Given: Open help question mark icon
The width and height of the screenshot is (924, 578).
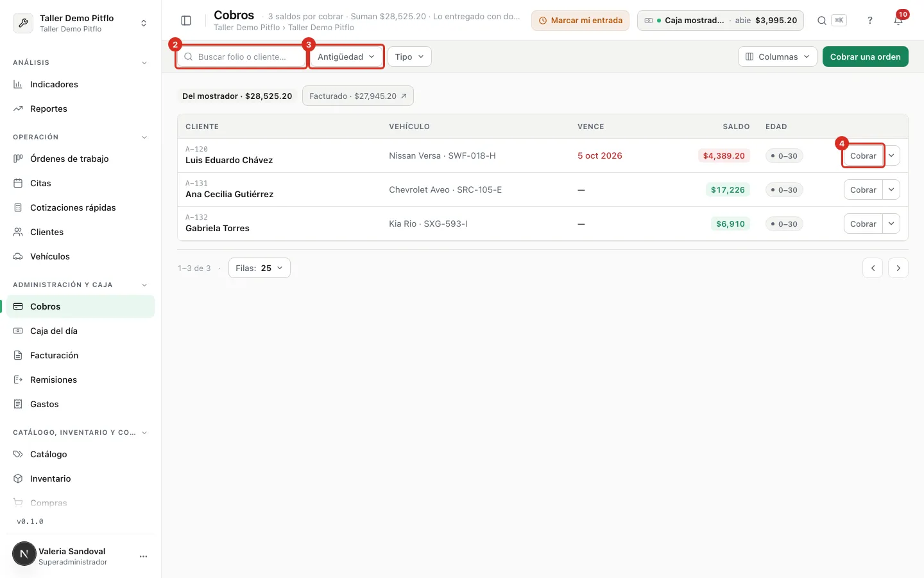Looking at the screenshot, I should [x=870, y=21].
